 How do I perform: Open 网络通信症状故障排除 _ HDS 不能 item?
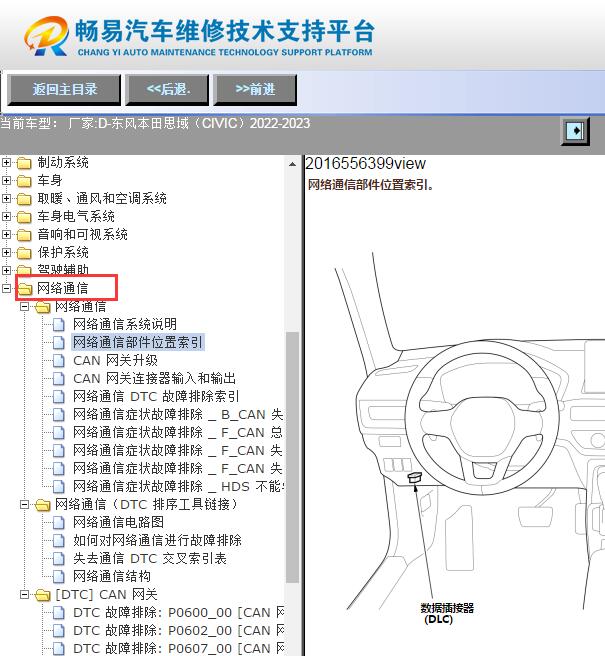click(x=179, y=486)
